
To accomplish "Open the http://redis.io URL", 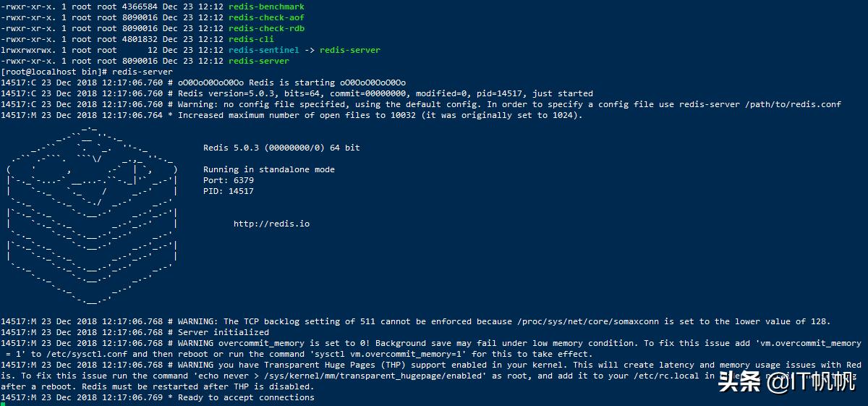I will click(271, 224).
